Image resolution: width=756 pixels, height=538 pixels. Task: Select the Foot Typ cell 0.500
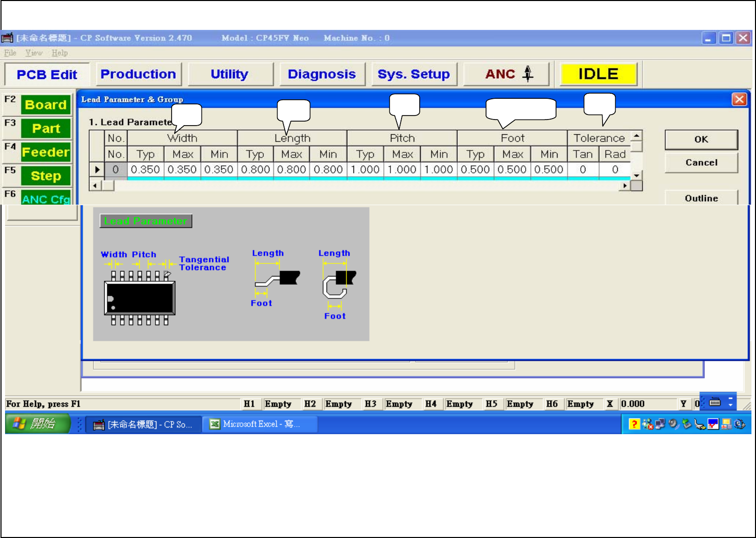[x=475, y=170]
